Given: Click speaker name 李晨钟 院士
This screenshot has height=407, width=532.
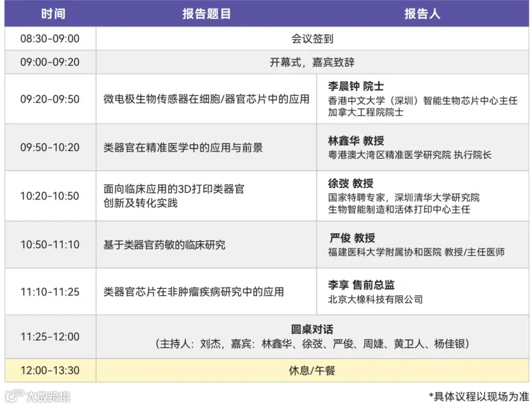Looking at the screenshot, I should (x=356, y=86).
